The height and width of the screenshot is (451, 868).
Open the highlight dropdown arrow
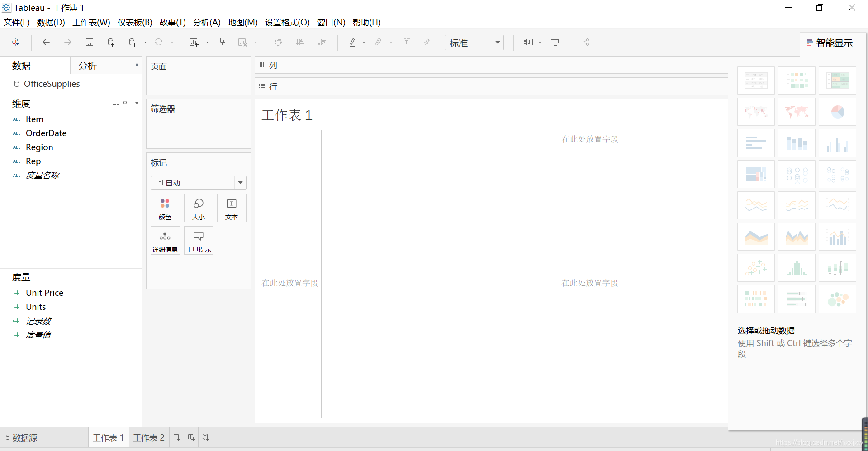point(364,42)
